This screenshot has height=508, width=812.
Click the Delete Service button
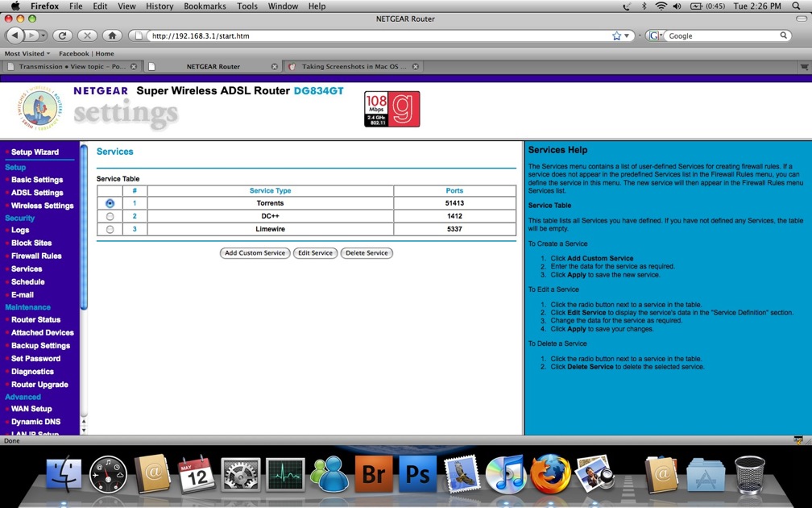(x=367, y=253)
